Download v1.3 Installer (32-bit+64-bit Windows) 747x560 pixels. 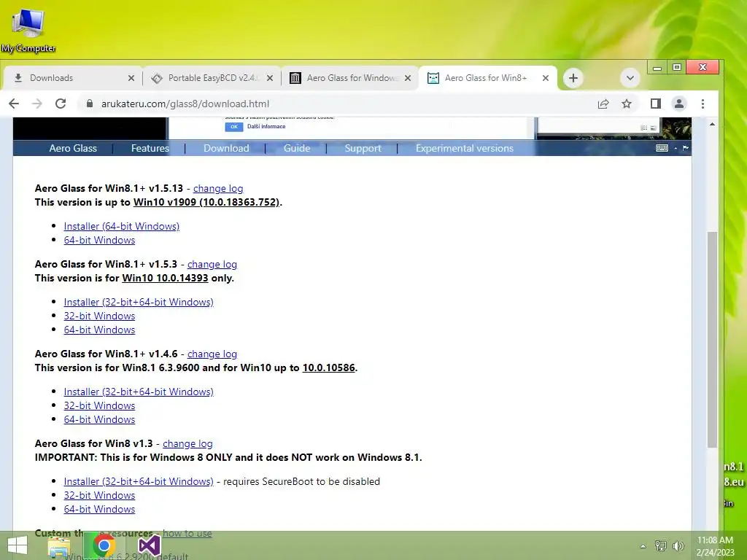click(139, 481)
